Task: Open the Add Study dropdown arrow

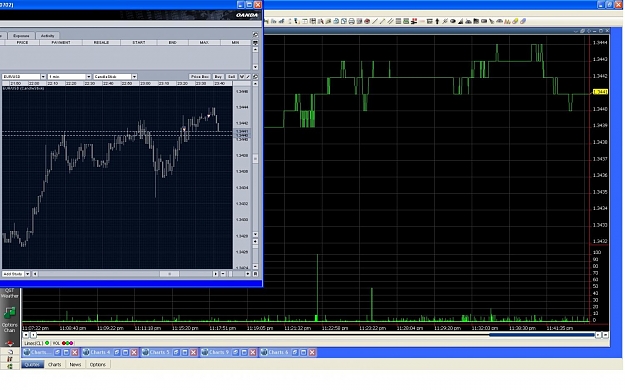Action: click(28, 274)
